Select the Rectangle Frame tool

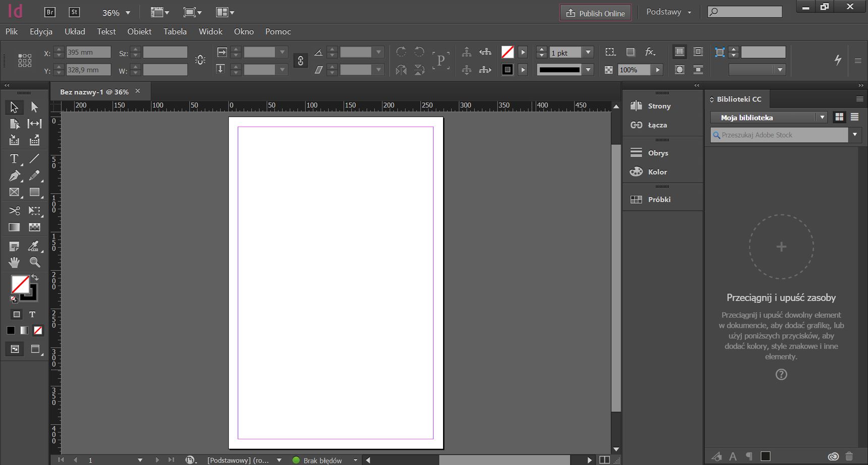[14, 192]
